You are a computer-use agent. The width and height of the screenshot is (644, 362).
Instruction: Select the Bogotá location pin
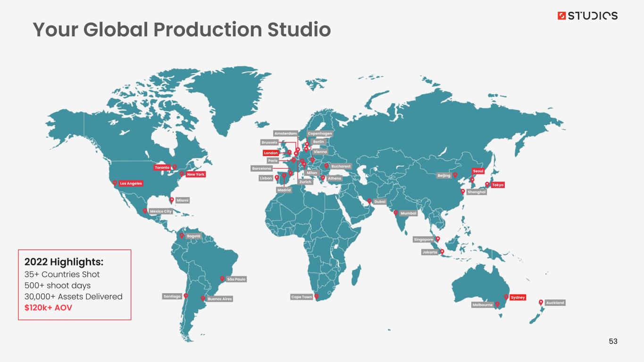(x=182, y=235)
